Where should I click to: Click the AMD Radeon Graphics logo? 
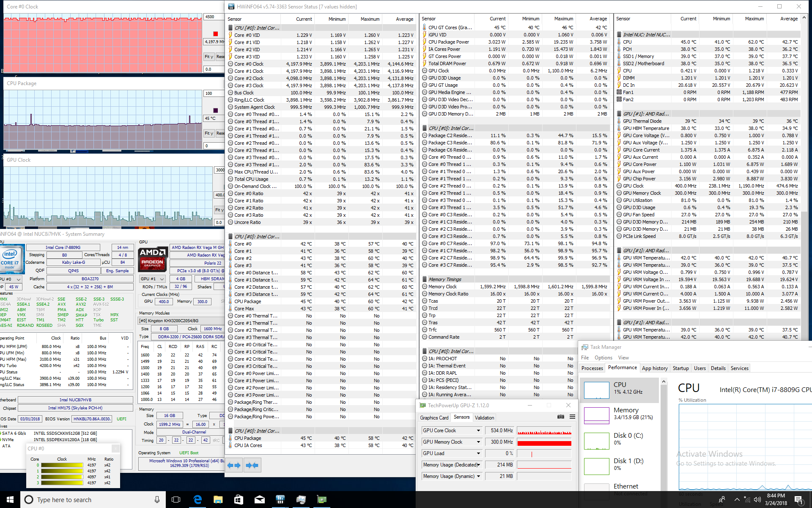152,259
